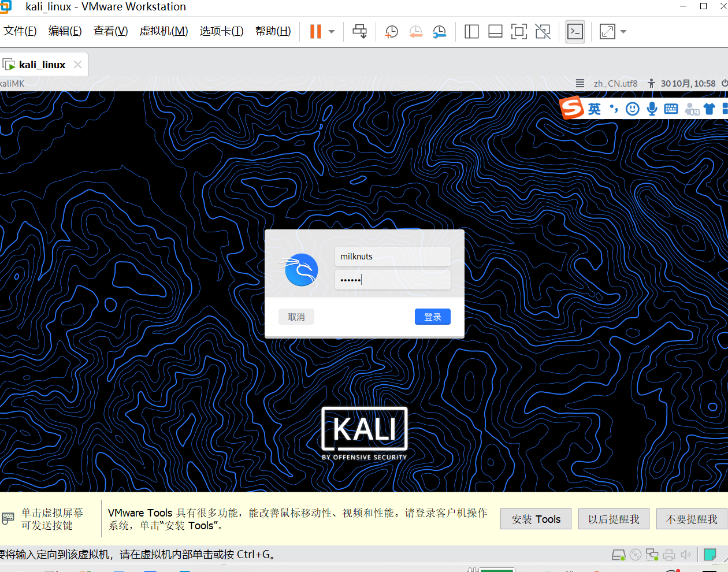This screenshot has height=572, width=728.
Task: Click the stretch guest display icon
Action: click(x=607, y=31)
